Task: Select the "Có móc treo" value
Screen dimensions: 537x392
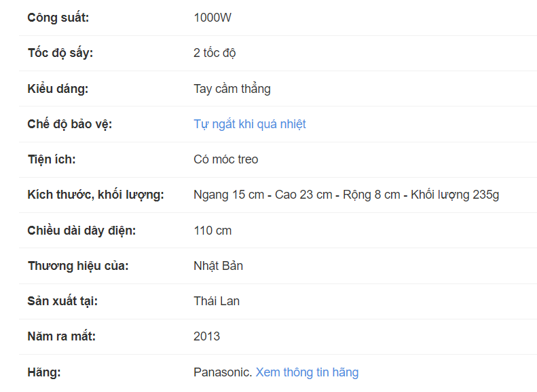Action: 225,159
